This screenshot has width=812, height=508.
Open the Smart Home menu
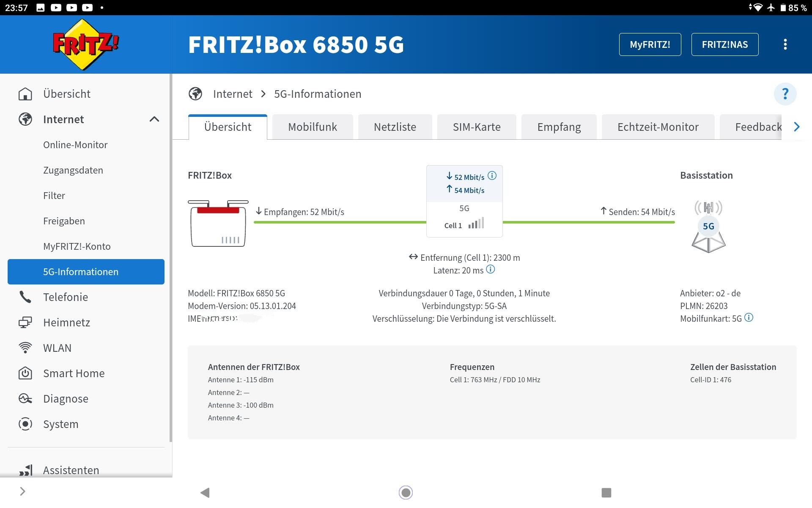(74, 373)
